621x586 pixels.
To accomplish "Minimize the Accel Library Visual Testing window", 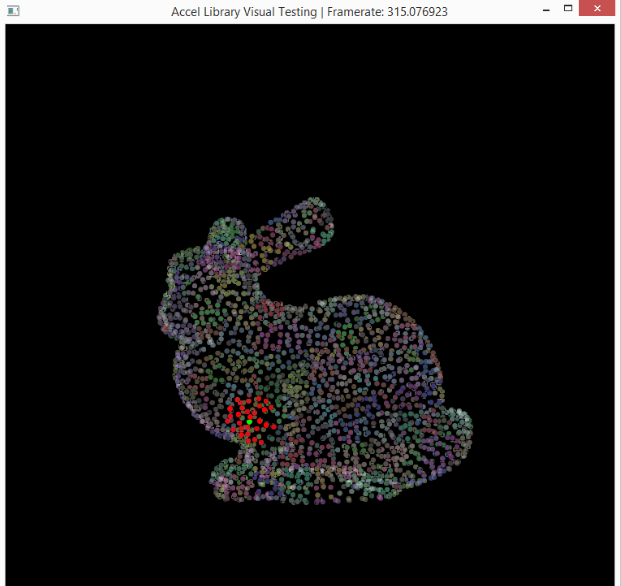I will point(546,10).
